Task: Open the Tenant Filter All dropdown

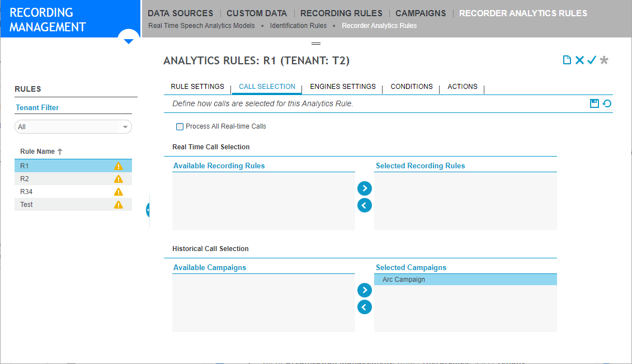Action: pyautogui.click(x=73, y=126)
